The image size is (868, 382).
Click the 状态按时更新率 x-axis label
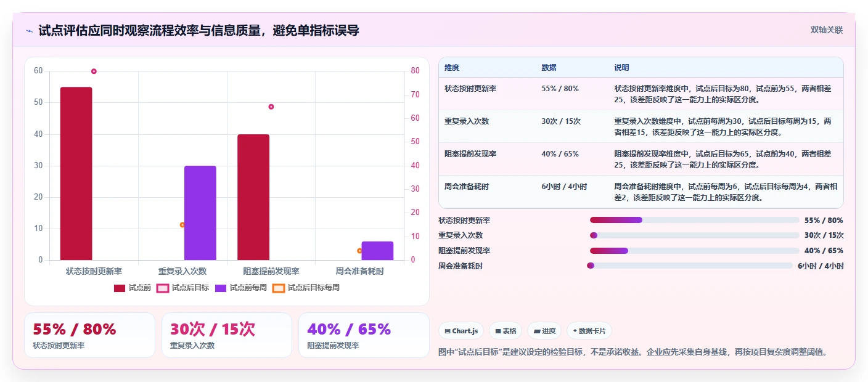coord(94,271)
